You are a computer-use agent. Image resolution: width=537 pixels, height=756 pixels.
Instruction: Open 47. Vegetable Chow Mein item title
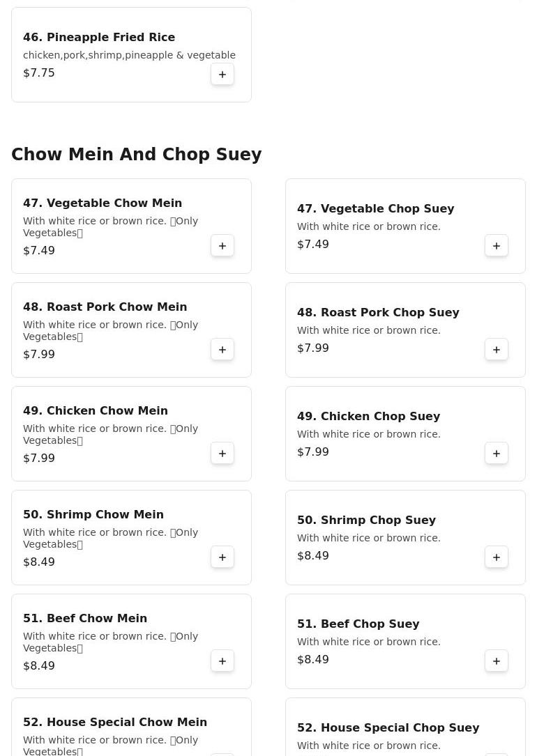tap(103, 203)
